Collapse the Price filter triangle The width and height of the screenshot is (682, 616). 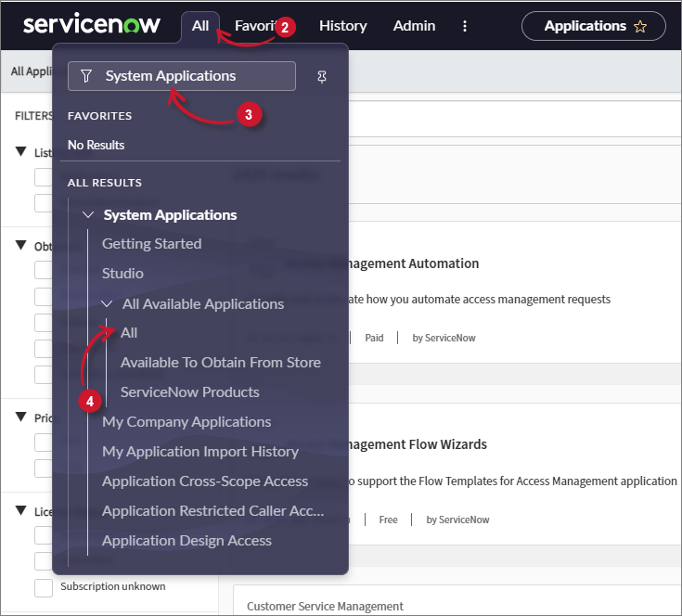20,417
